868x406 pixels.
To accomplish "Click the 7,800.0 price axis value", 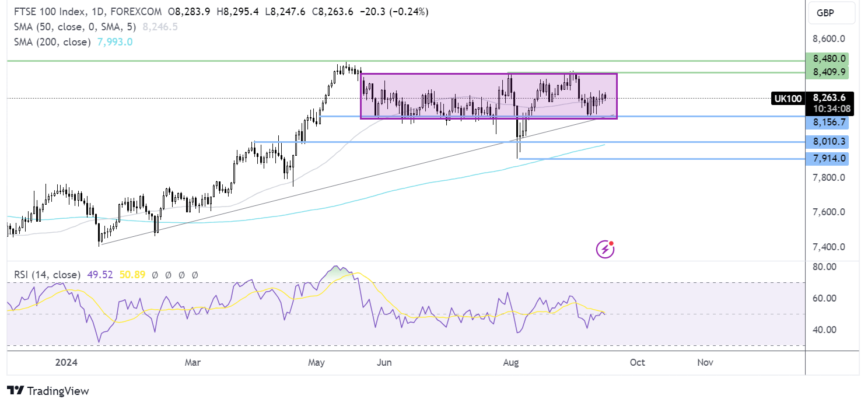I will tap(829, 177).
